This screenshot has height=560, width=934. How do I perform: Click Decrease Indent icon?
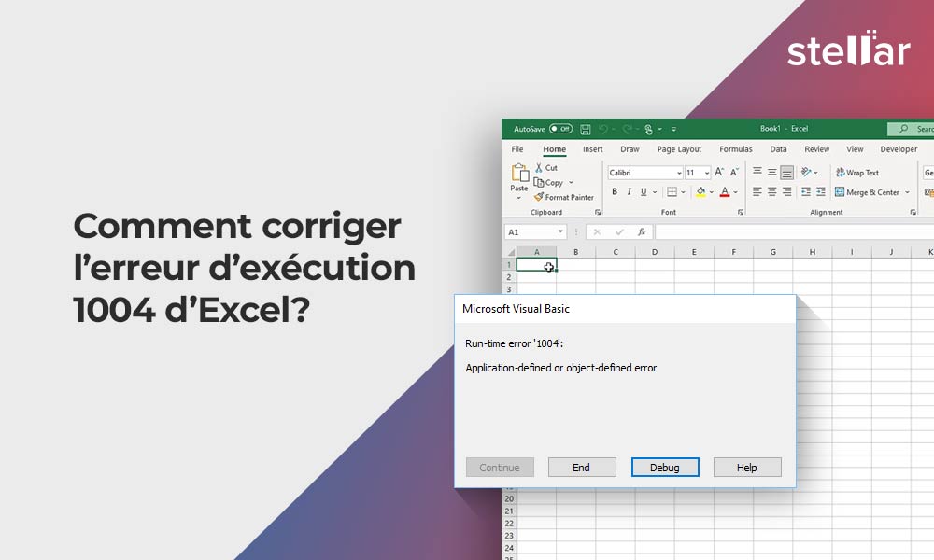[x=806, y=191]
